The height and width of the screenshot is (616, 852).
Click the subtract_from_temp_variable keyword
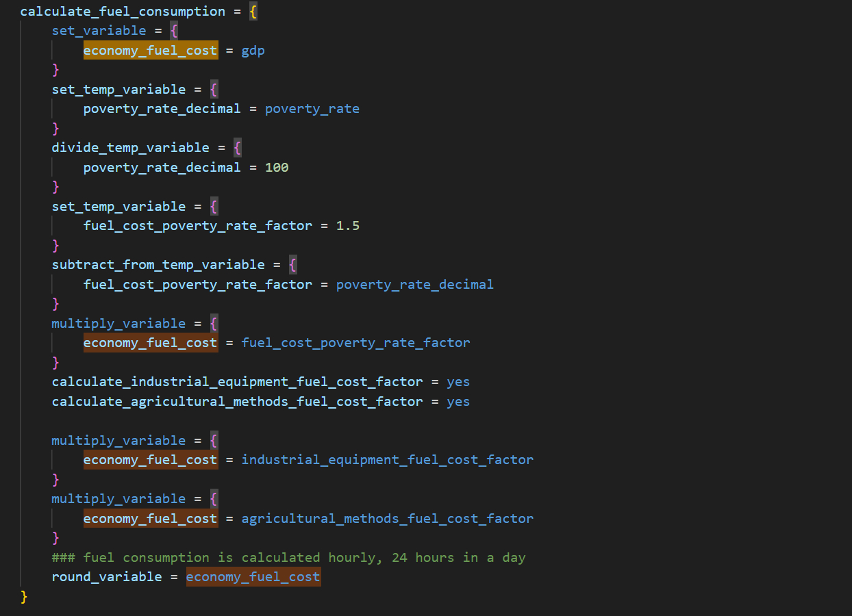158,265
